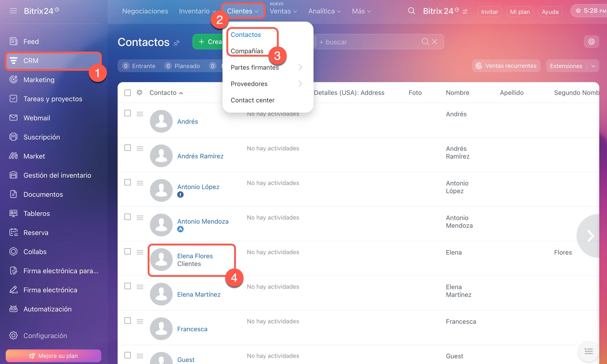Click the hamburger menu icon beside Bitrix24
The height and width of the screenshot is (364, 607).
pos(13,11)
